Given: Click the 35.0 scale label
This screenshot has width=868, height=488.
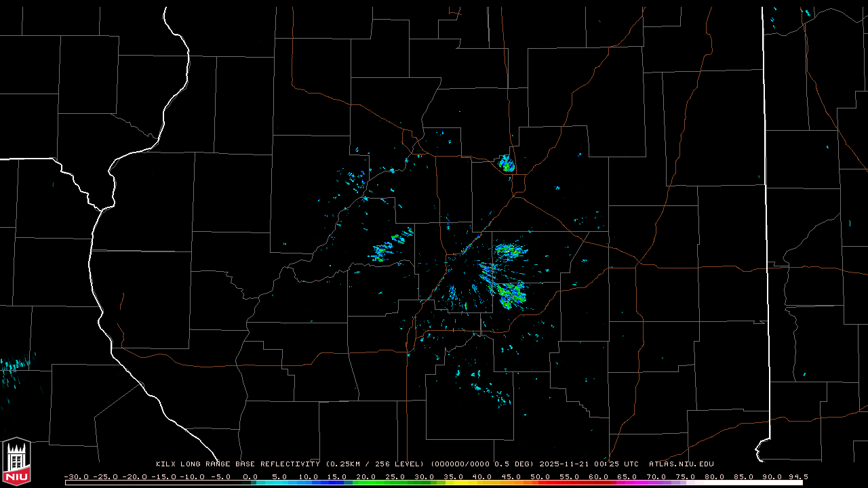Looking at the screenshot, I should click(x=454, y=476).
